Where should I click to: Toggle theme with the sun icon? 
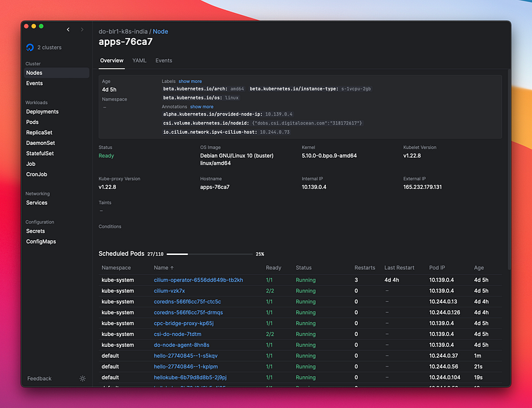82,379
